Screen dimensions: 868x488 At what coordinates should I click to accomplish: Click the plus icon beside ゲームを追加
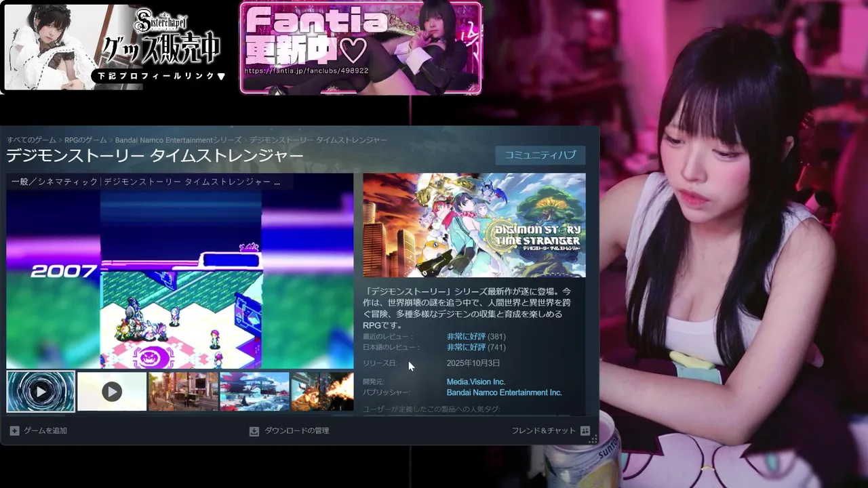coord(15,430)
